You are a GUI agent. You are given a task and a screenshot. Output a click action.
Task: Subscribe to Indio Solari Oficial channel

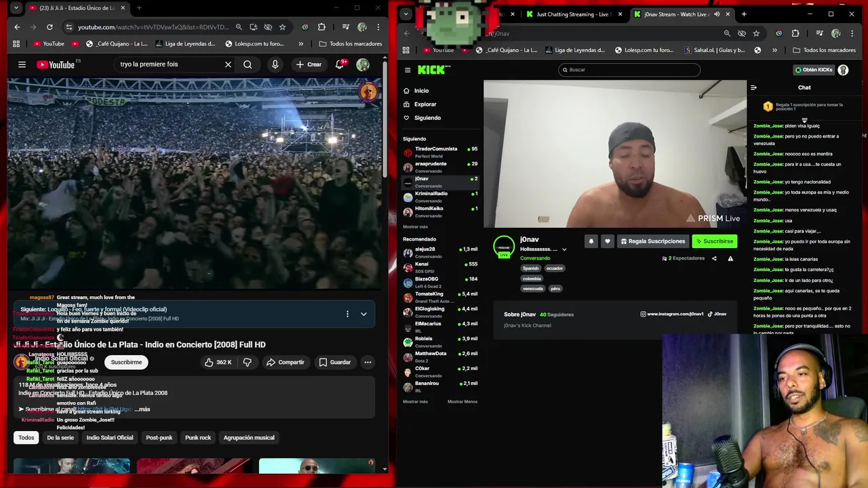pyautogui.click(x=126, y=362)
